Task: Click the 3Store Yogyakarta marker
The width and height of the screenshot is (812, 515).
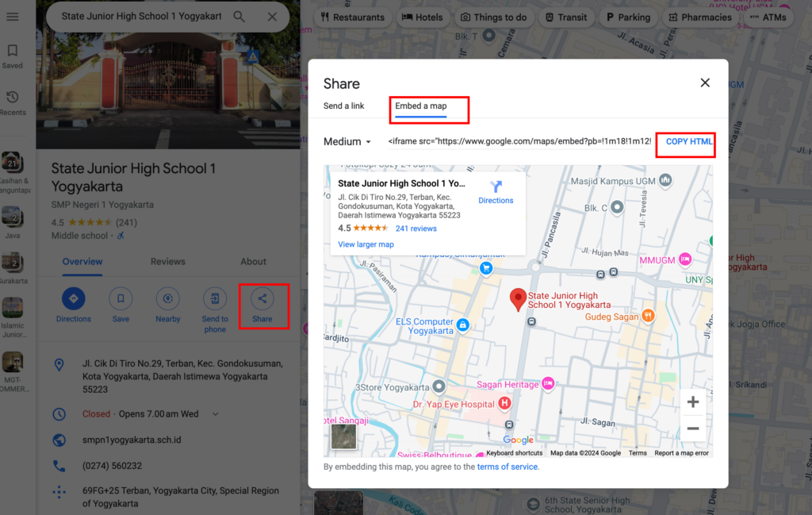Action: click(439, 386)
